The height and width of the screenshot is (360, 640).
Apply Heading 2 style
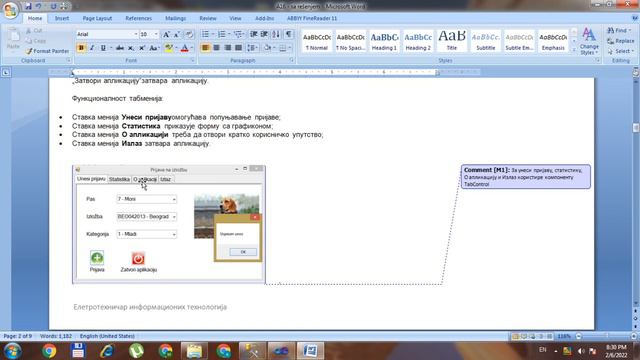coord(418,41)
